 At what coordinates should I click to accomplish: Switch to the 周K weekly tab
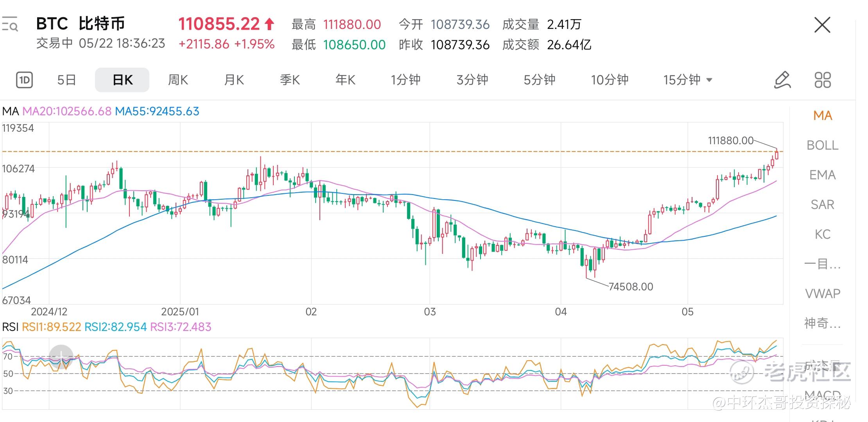tap(178, 80)
